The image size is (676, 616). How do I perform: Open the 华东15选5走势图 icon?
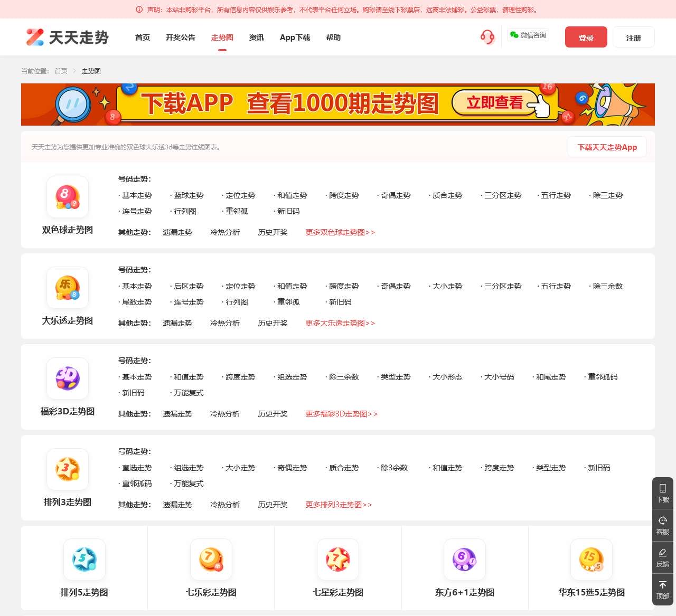pyautogui.click(x=591, y=560)
